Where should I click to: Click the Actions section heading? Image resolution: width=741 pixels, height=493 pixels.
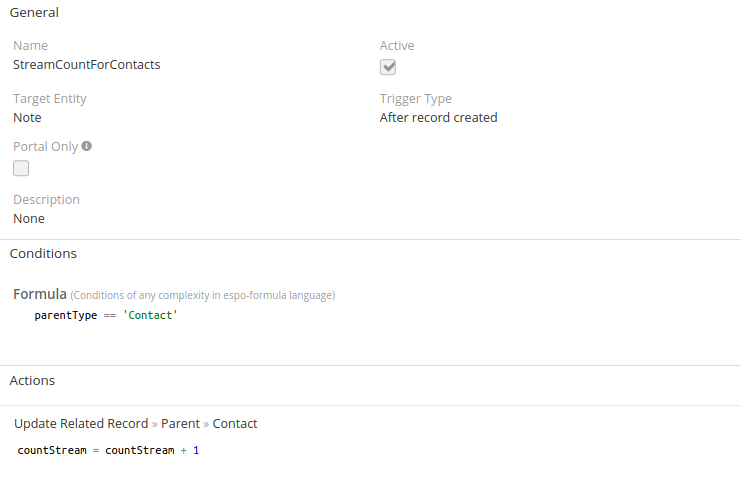click(x=32, y=381)
